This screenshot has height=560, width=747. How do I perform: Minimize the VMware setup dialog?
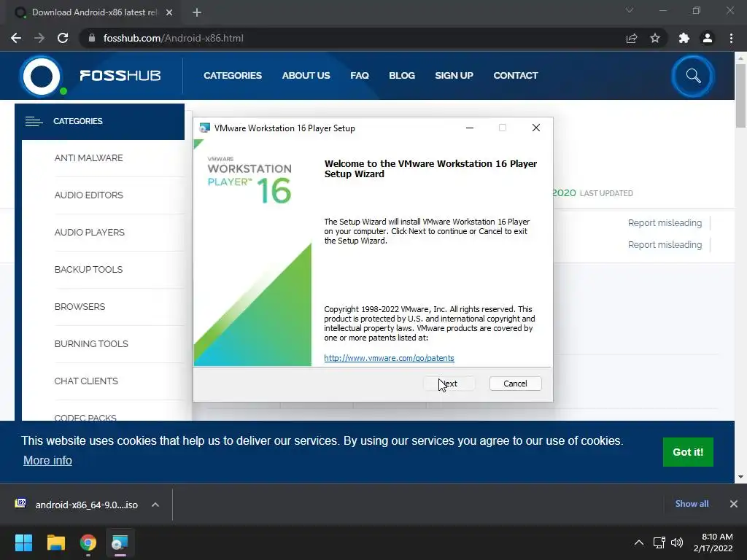tap(470, 128)
